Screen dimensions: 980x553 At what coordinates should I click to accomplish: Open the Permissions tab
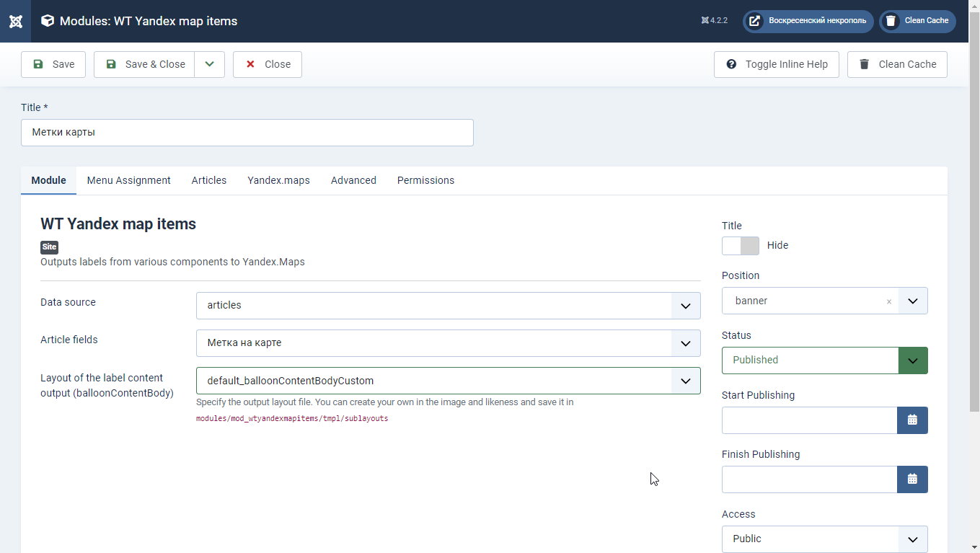[x=425, y=180]
